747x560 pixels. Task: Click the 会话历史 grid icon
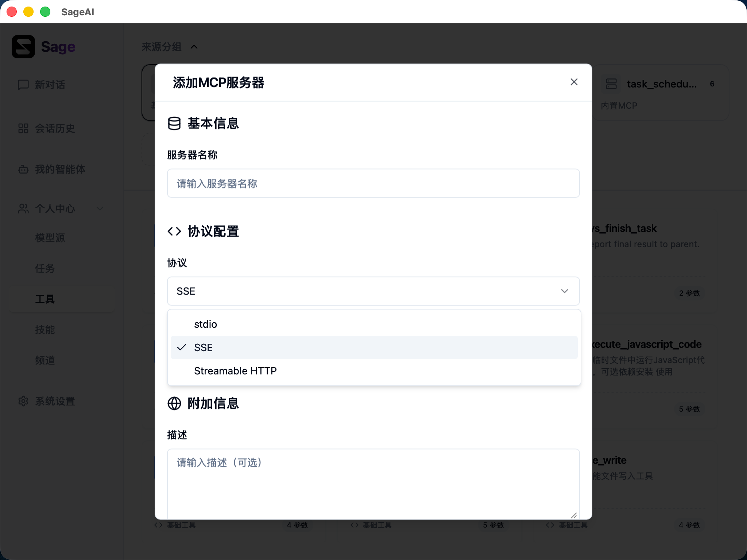tap(23, 128)
